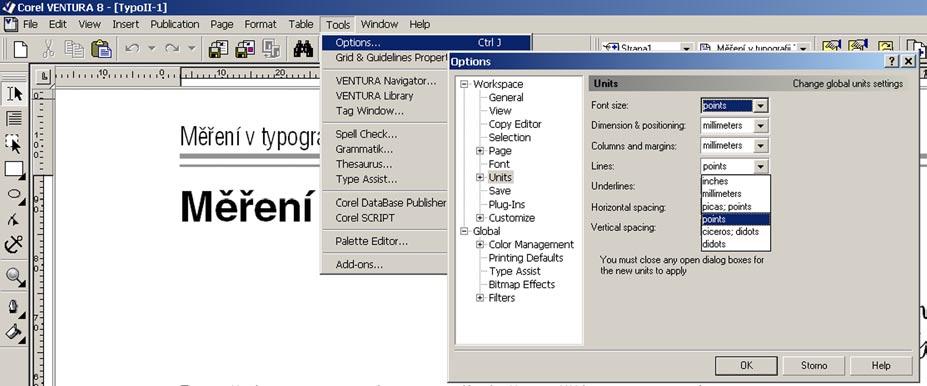Click the second Save disk icon

(245, 48)
